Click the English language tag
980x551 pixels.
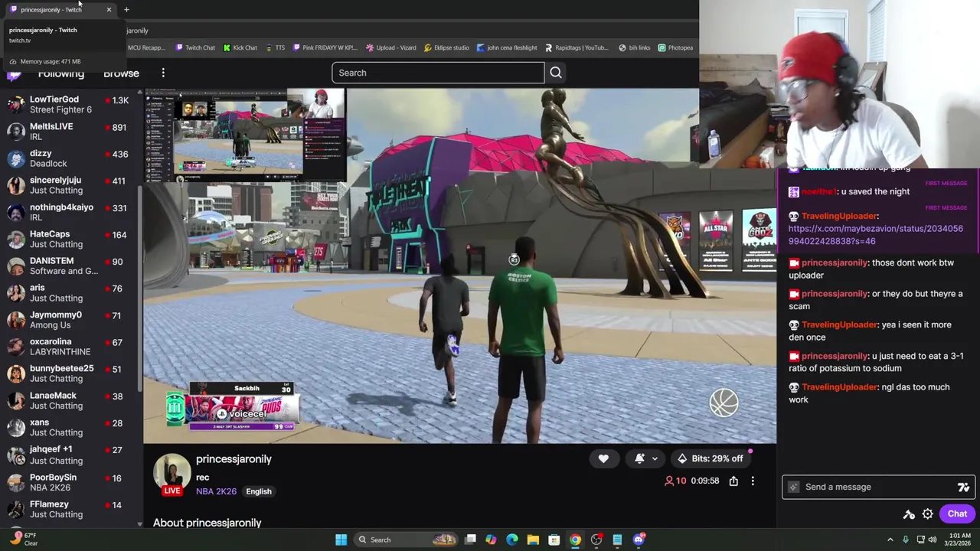(x=259, y=491)
